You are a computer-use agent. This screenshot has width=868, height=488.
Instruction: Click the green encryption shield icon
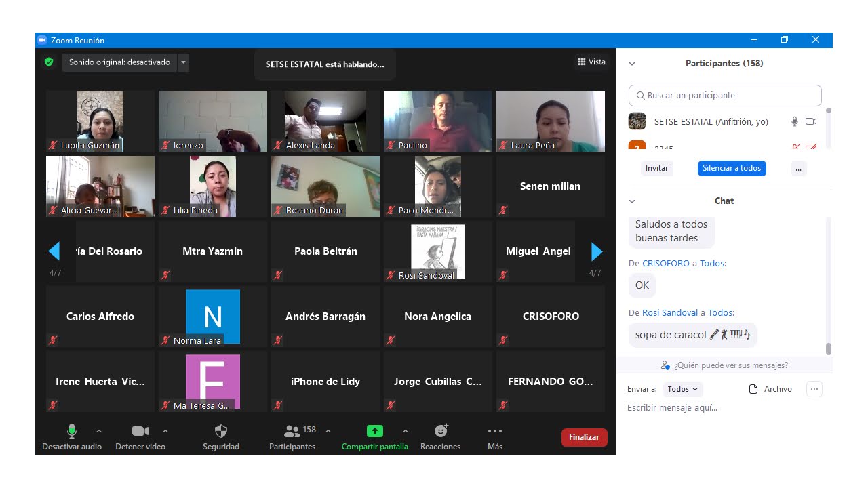(x=49, y=62)
